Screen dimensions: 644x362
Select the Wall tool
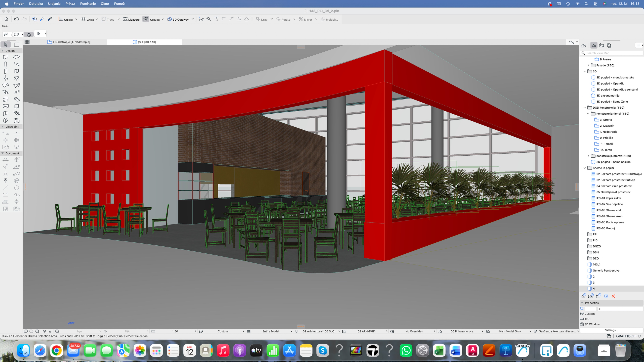coord(6,57)
